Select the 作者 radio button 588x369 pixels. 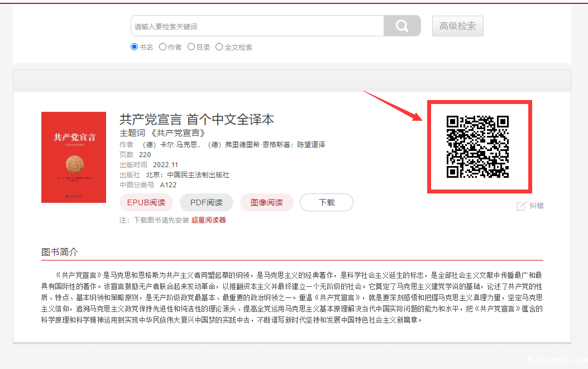162,47
